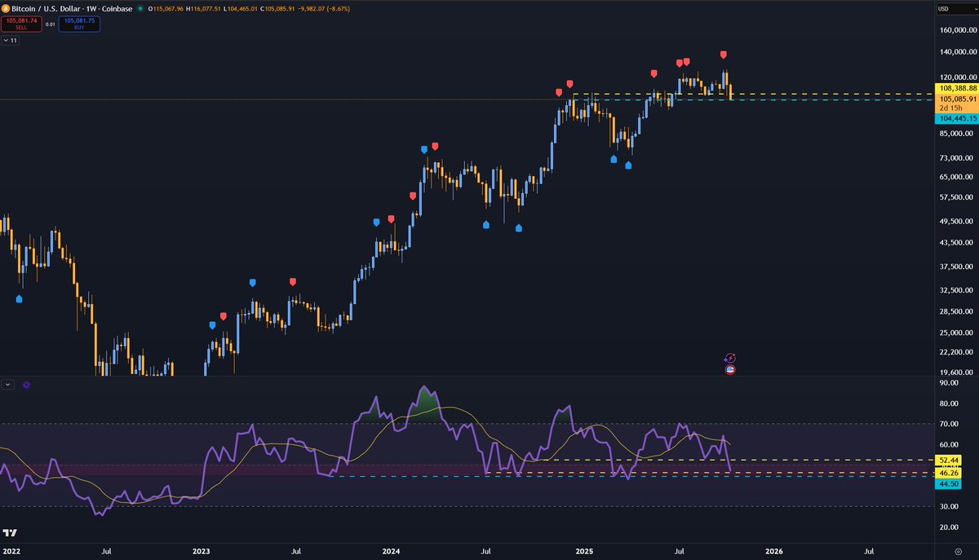Click the 160,000.00 price scale label
This screenshot has height=560, width=979.
(959, 31)
